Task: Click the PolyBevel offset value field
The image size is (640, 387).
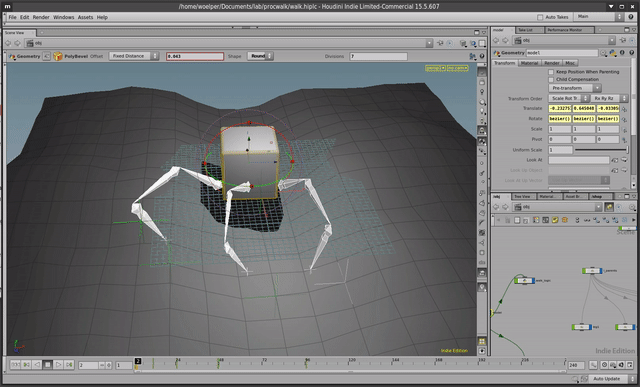Action: tap(195, 56)
